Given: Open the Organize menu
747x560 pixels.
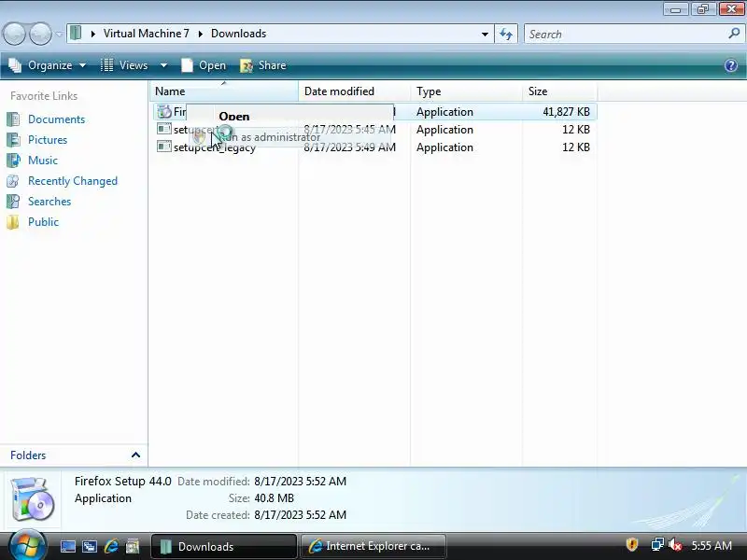Looking at the screenshot, I should coord(48,65).
